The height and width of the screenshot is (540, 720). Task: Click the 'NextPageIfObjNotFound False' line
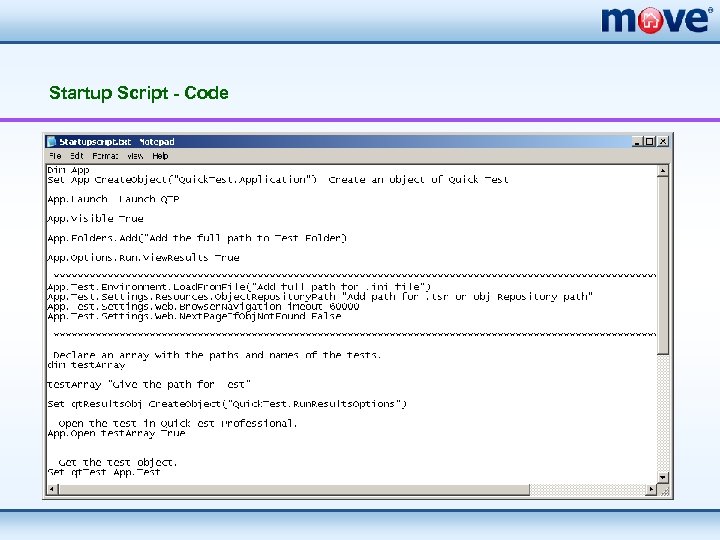pos(194,316)
